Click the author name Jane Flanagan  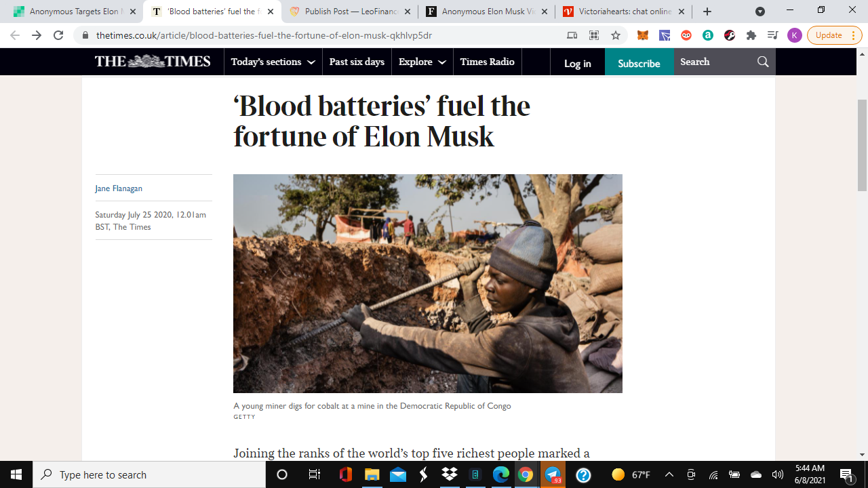(x=119, y=188)
